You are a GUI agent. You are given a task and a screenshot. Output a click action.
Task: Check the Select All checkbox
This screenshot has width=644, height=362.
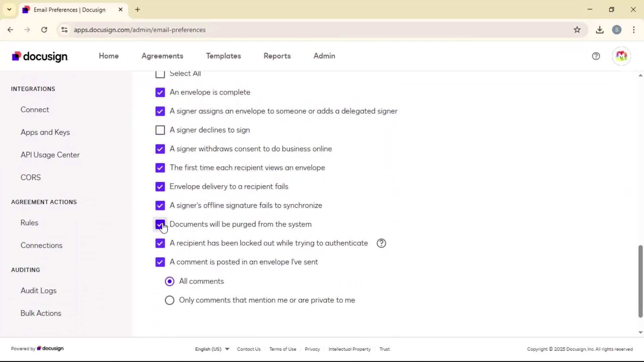(160, 73)
